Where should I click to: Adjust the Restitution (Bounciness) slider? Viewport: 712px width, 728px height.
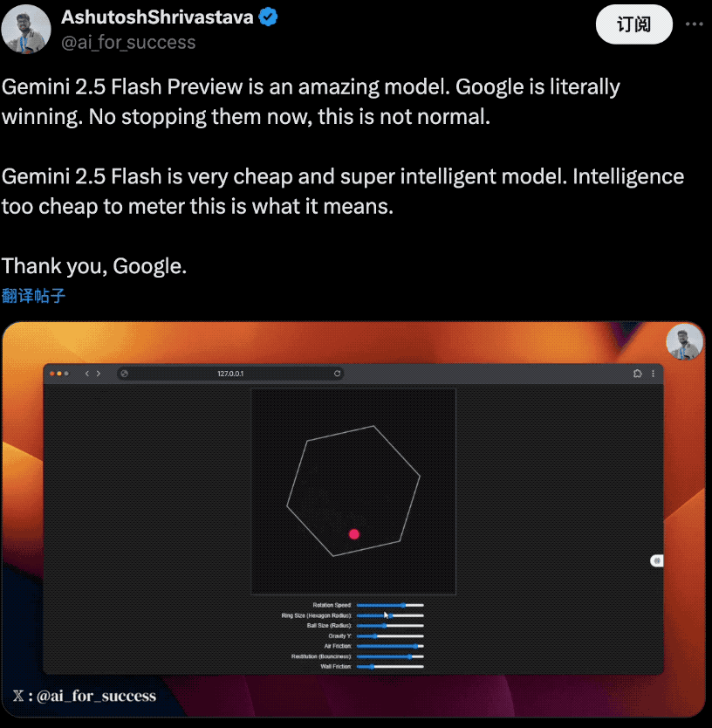tap(390, 656)
